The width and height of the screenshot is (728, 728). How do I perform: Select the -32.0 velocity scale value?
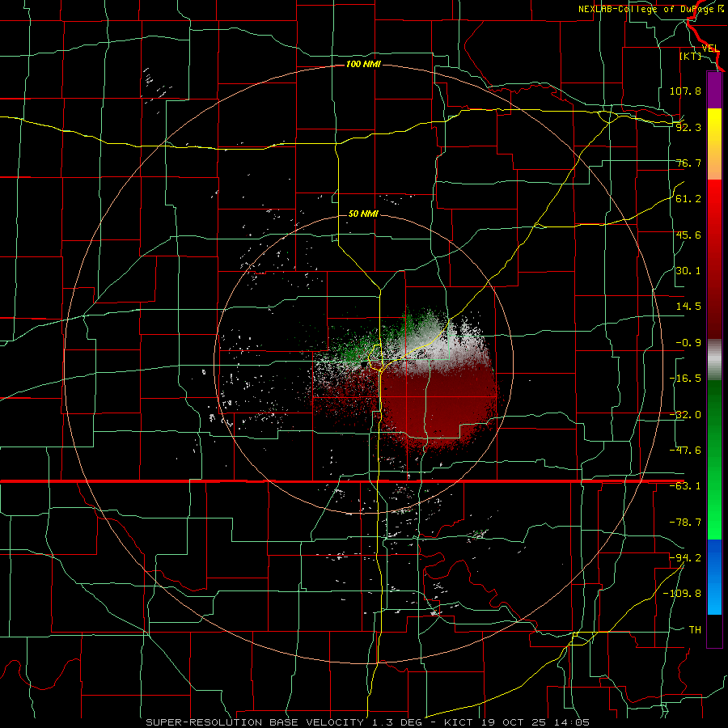(685, 415)
